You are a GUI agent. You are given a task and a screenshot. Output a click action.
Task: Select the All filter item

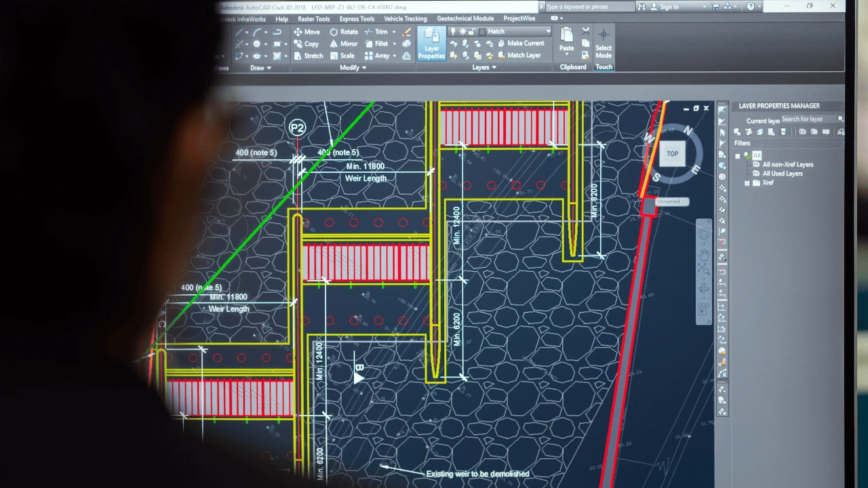pyautogui.click(x=757, y=156)
